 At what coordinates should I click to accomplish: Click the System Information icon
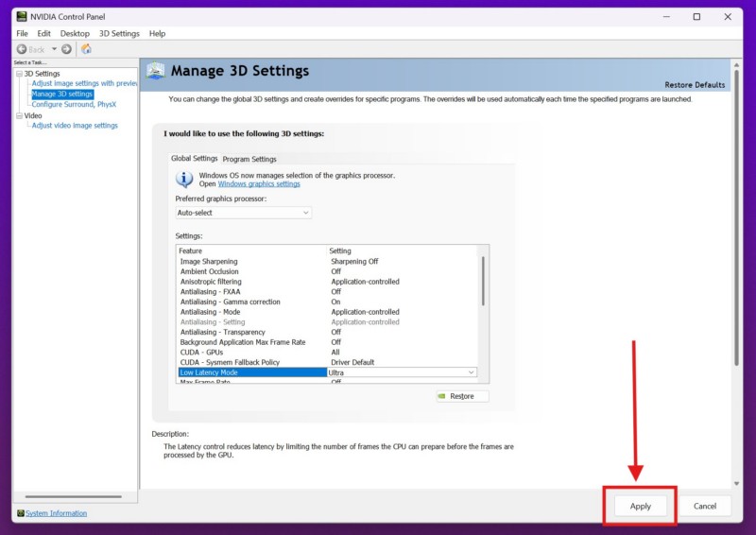pos(20,513)
